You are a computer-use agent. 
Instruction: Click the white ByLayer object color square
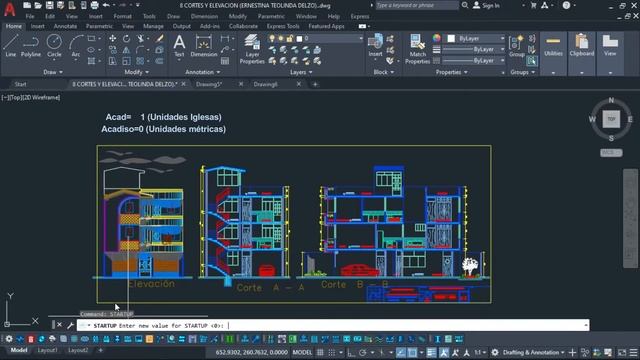pos(451,38)
